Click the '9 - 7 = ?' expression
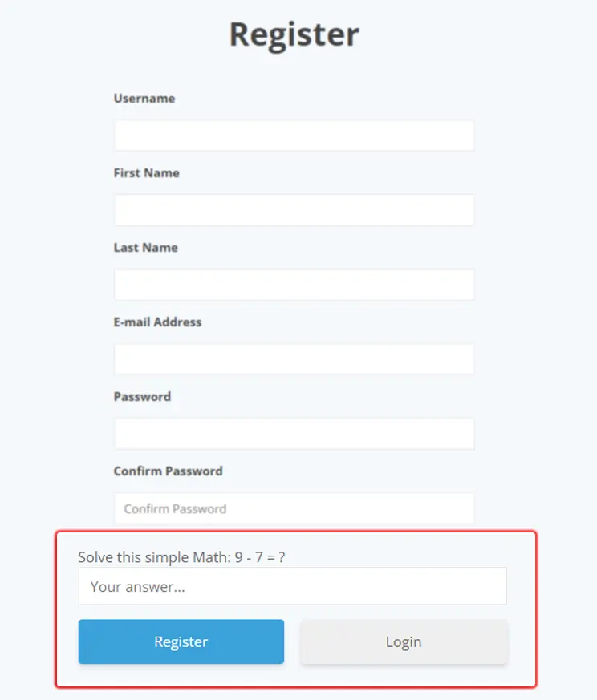The height and width of the screenshot is (700, 597). pos(260,557)
